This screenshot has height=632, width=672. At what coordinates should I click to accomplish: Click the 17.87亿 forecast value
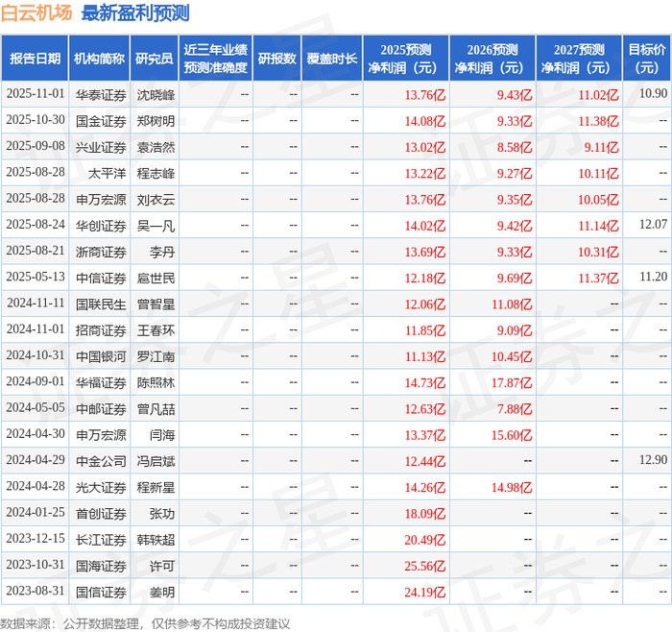coord(512,383)
